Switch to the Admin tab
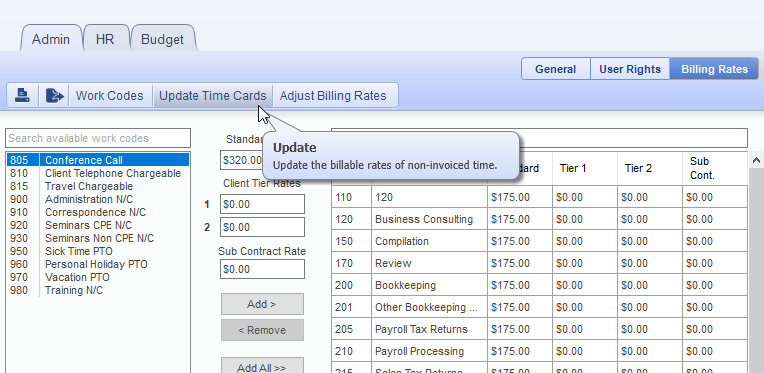764x373 pixels. (51, 39)
